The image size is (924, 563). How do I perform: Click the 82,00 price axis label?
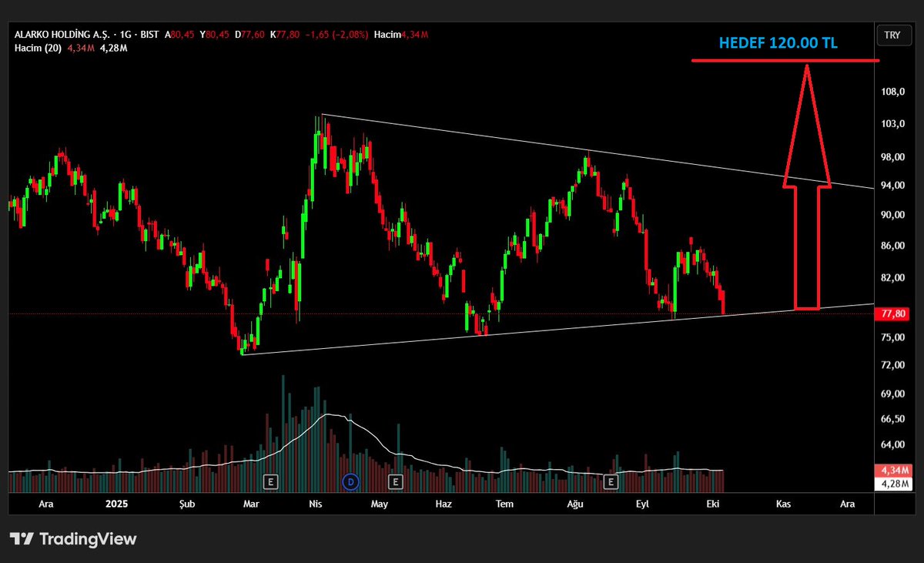pyautogui.click(x=892, y=278)
